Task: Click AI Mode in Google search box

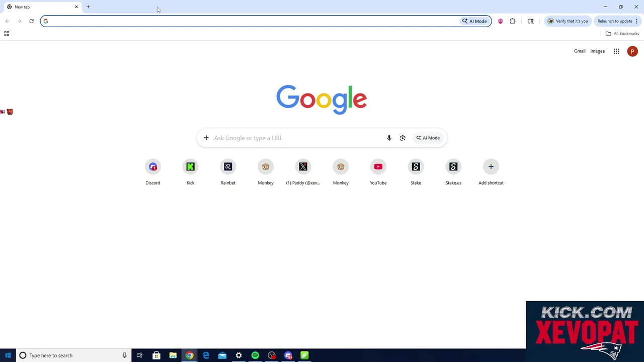Action: [x=428, y=138]
